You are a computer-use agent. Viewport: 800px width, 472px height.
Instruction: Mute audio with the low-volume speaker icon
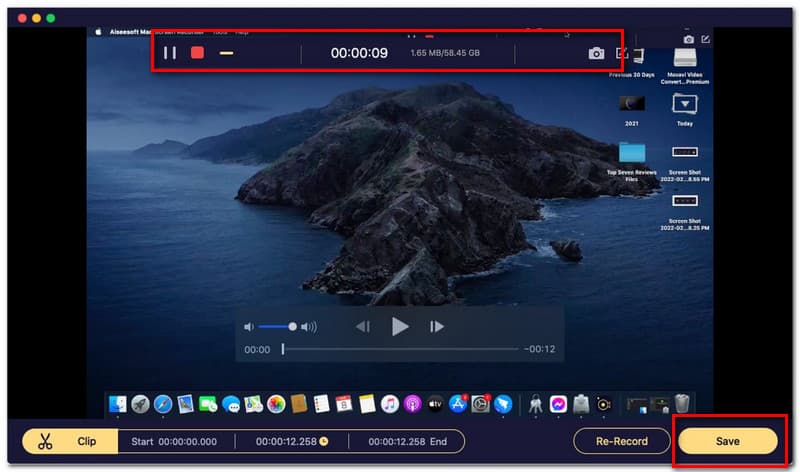[248, 326]
